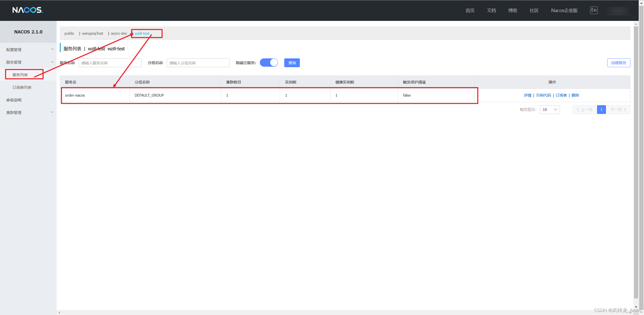Collapse the 服务管理 menu
This screenshot has width=644, height=315.
click(28, 62)
